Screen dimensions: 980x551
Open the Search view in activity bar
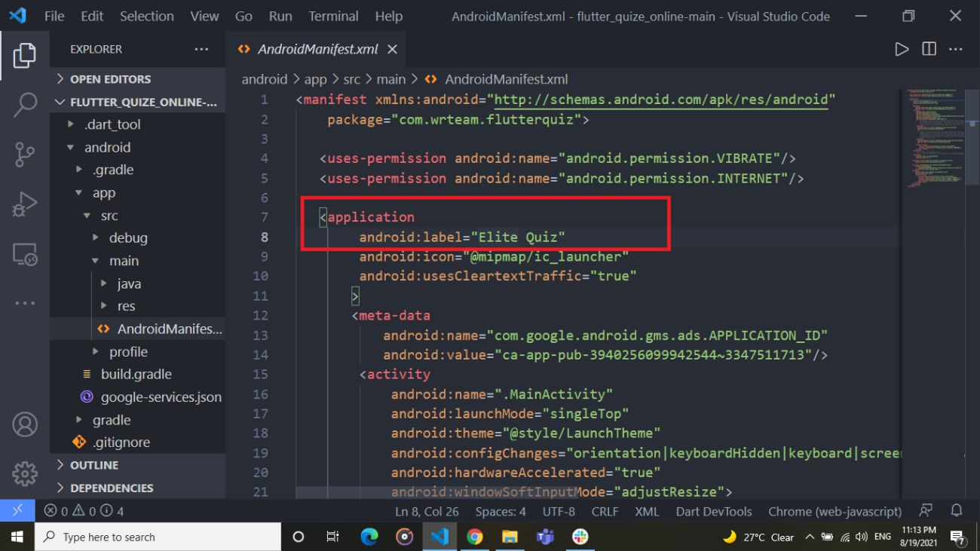coord(25,105)
